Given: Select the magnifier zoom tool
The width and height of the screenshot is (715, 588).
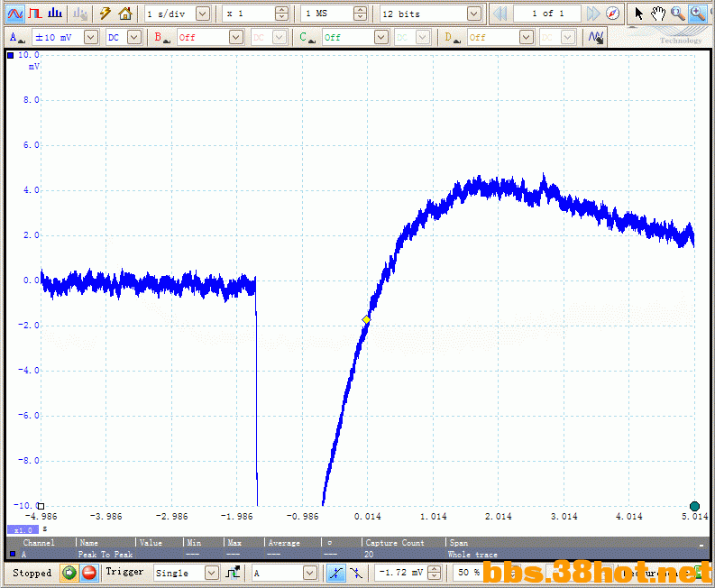Looking at the screenshot, I should (678, 14).
